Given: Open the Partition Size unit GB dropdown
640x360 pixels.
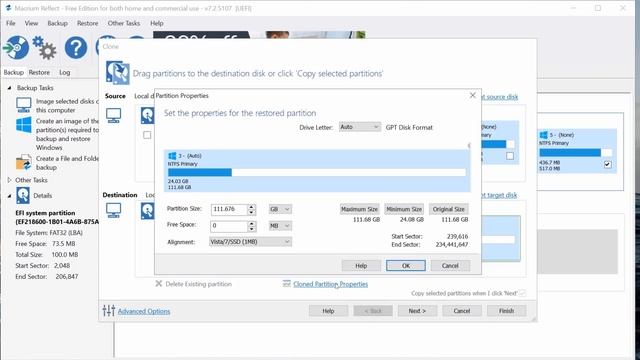Looking at the screenshot, I should [x=280, y=209].
